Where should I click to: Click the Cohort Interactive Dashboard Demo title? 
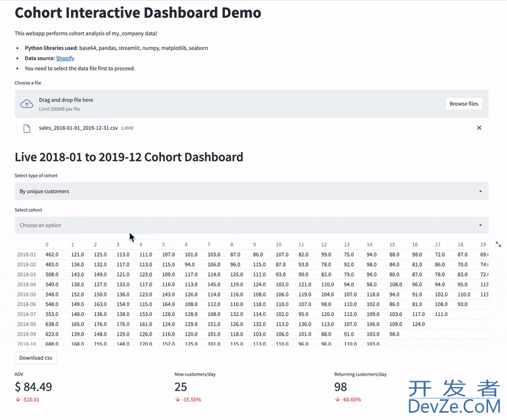point(138,13)
